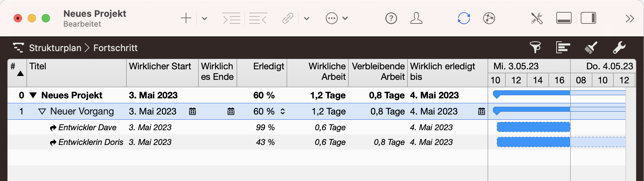Open the filter funnel icon
The height and width of the screenshot is (181, 644).
point(535,47)
